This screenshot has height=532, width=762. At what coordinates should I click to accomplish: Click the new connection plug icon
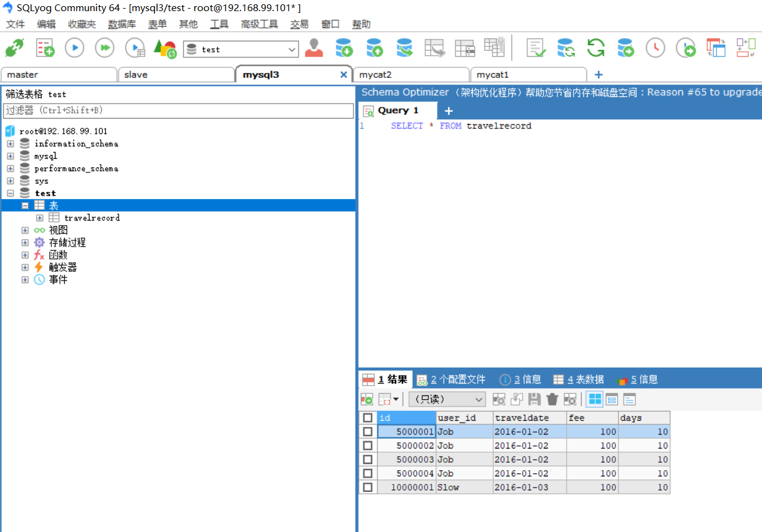14,48
